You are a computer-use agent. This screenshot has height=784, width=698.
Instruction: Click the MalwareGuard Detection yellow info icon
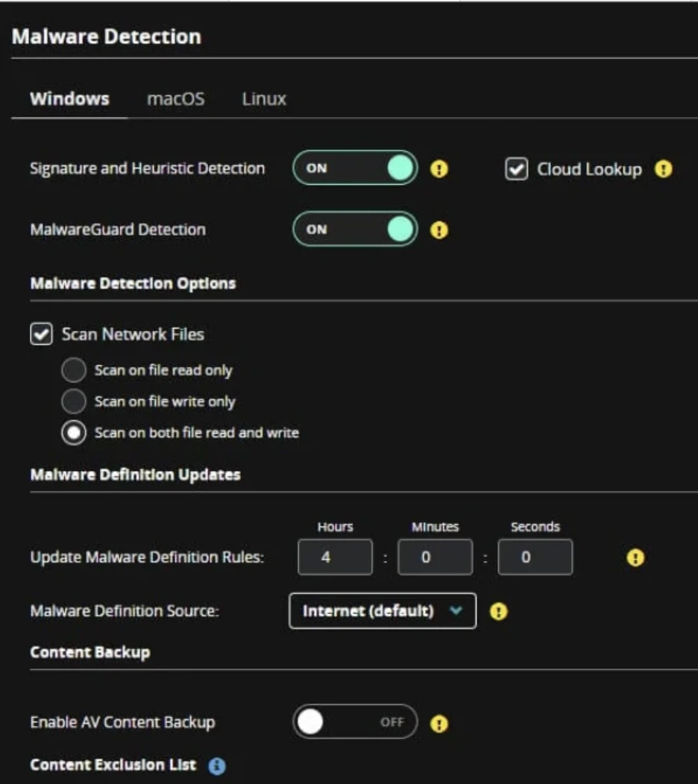pos(439,230)
